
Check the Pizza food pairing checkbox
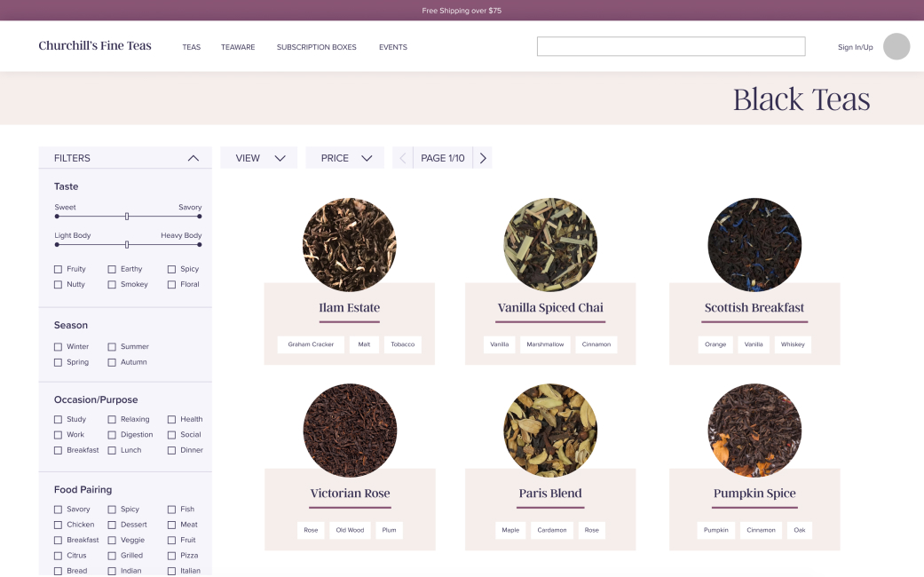(171, 556)
